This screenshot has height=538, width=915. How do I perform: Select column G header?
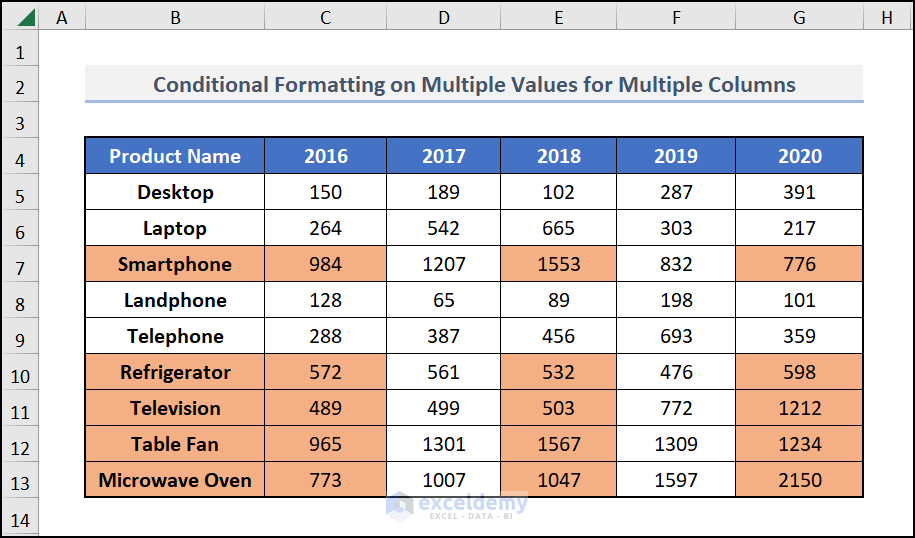coord(799,18)
